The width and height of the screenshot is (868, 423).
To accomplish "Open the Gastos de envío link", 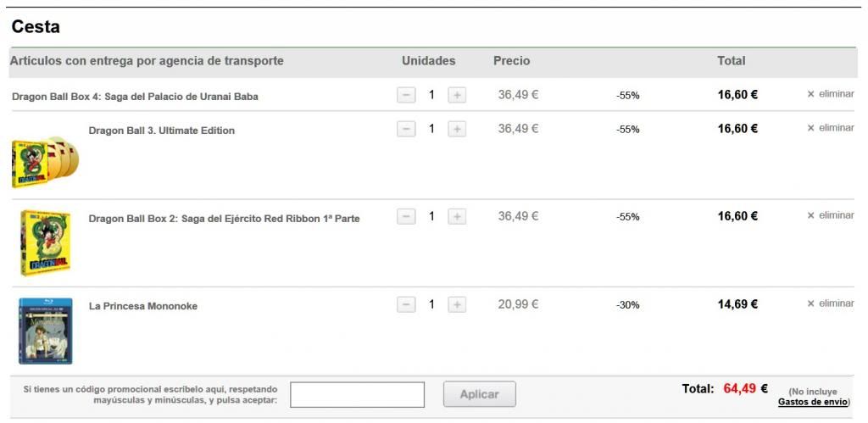I will click(813, 402).
